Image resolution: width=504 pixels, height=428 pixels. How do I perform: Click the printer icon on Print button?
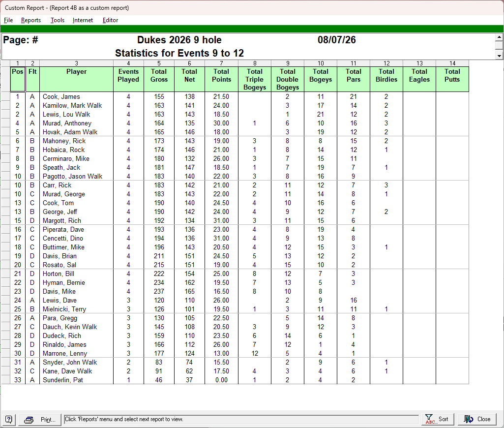[29, 420]
